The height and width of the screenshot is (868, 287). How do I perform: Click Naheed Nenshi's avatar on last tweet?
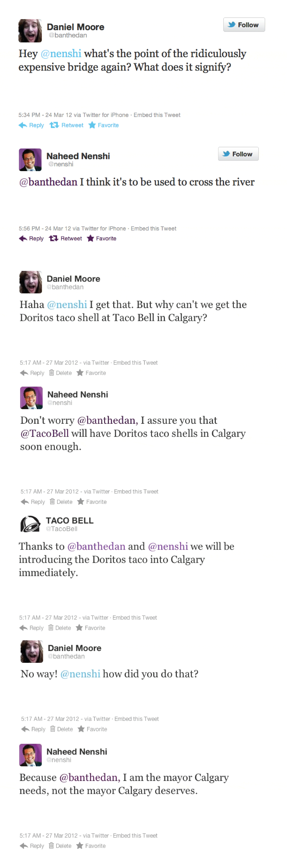pos(30,755)
